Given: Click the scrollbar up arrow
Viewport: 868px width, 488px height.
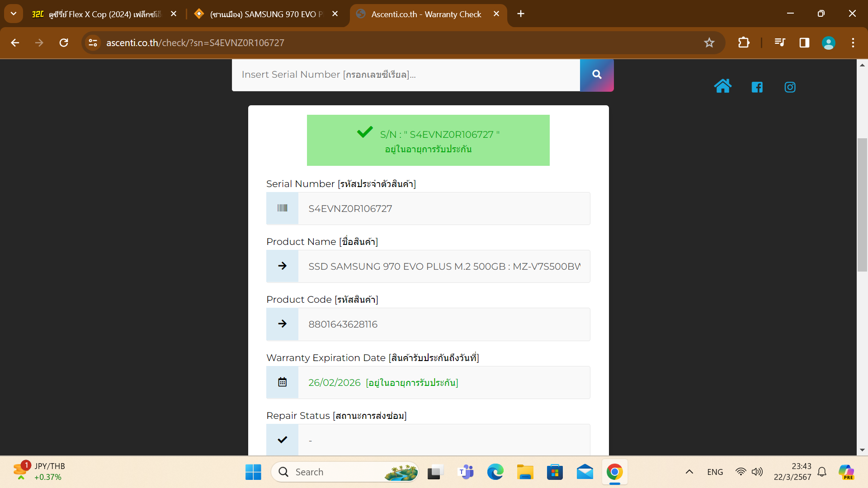Looking at the screenshot, I should coord(862,65).
